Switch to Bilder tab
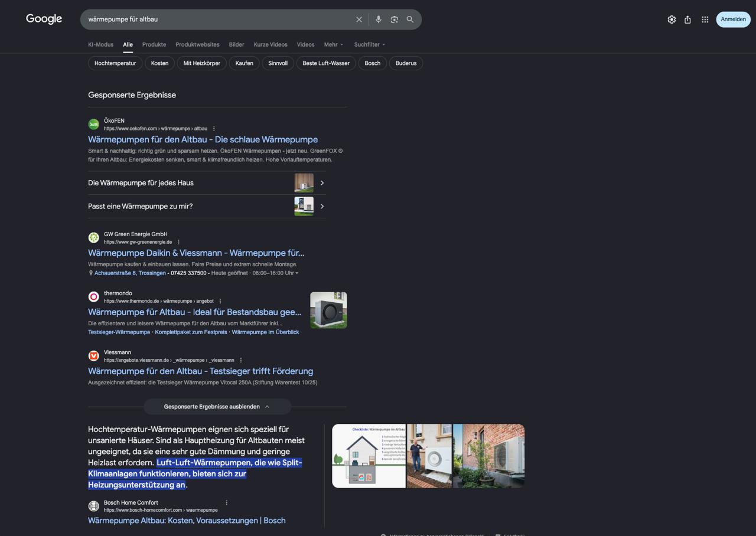 [236, 45]
